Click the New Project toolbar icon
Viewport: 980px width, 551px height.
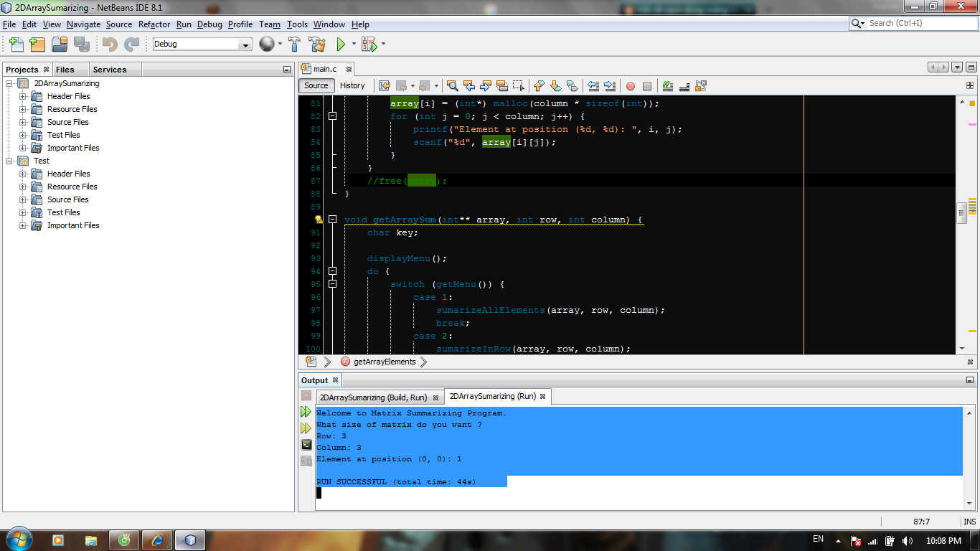[37, 44]
